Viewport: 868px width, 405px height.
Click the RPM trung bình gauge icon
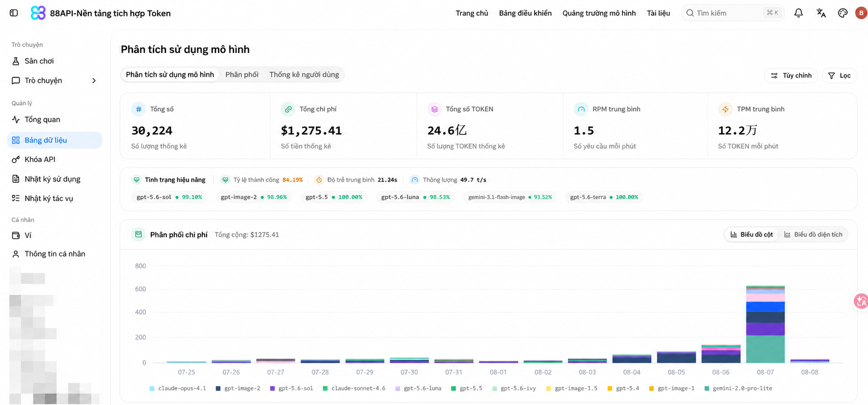(581, 109)
